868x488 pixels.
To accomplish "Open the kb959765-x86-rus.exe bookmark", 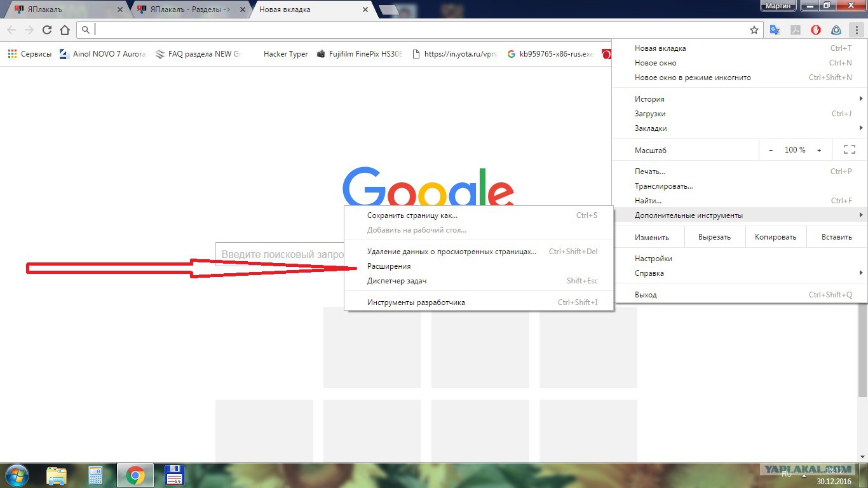I will pos(550,54).
